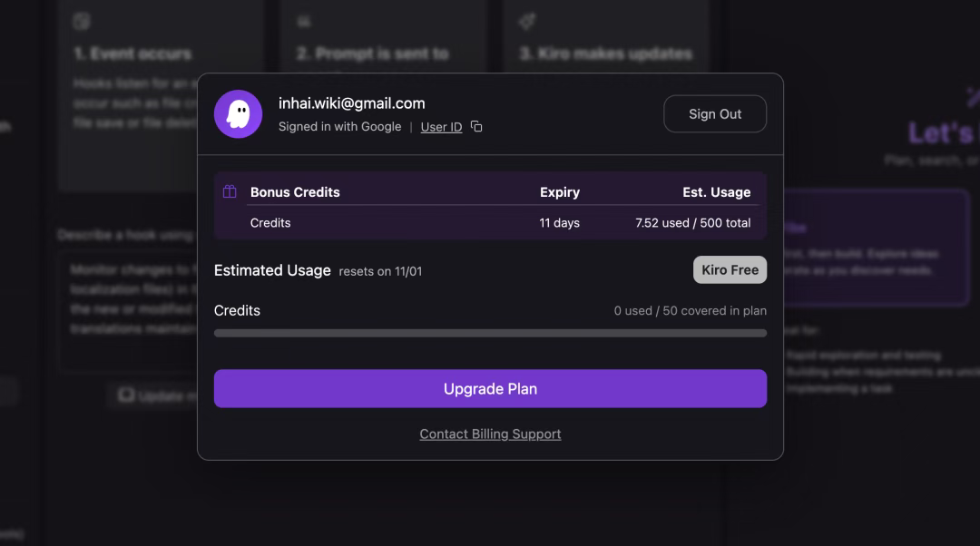Open Contact Billing Support link
Image resolution: width=980 pixels, height=546 pixels.
490,434
